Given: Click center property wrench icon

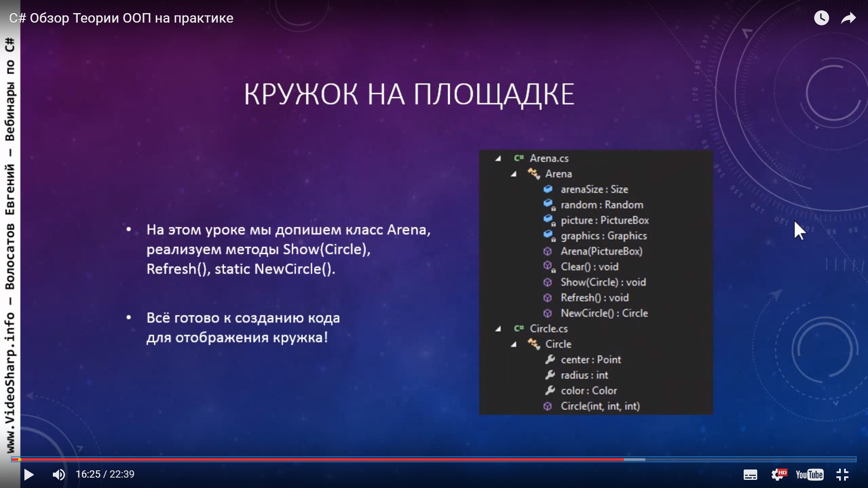Looking at the screenshot, I should (550, 359).
